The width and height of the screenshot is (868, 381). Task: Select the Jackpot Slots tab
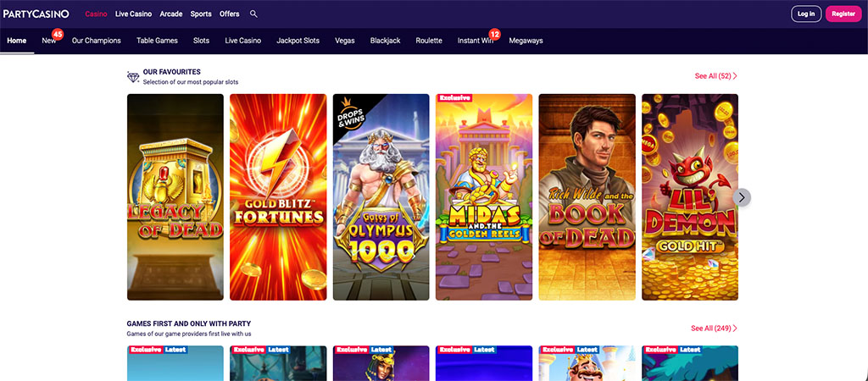click(298, 41)
